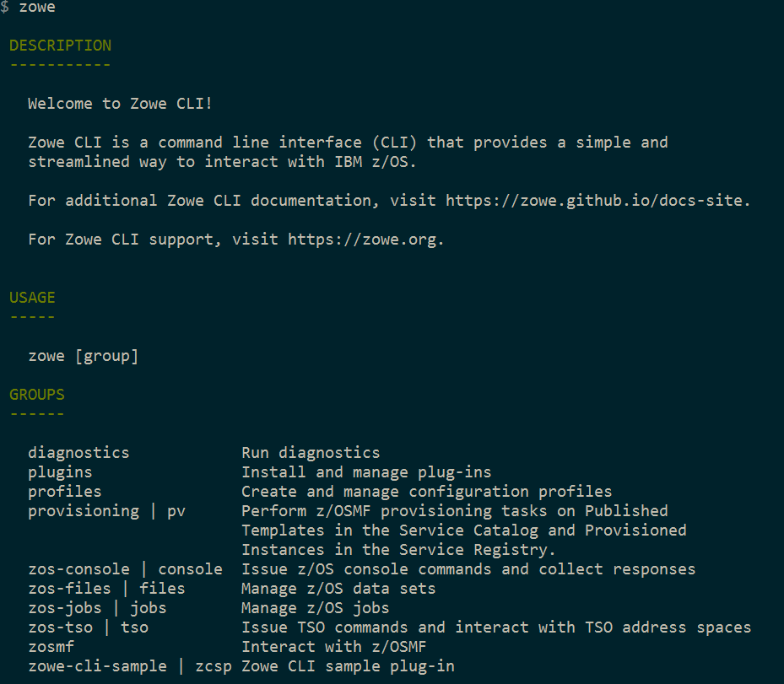The image size is (784, 684).
Task: Click the 'zos-files | files' group entry
Action: pos(106,589)
